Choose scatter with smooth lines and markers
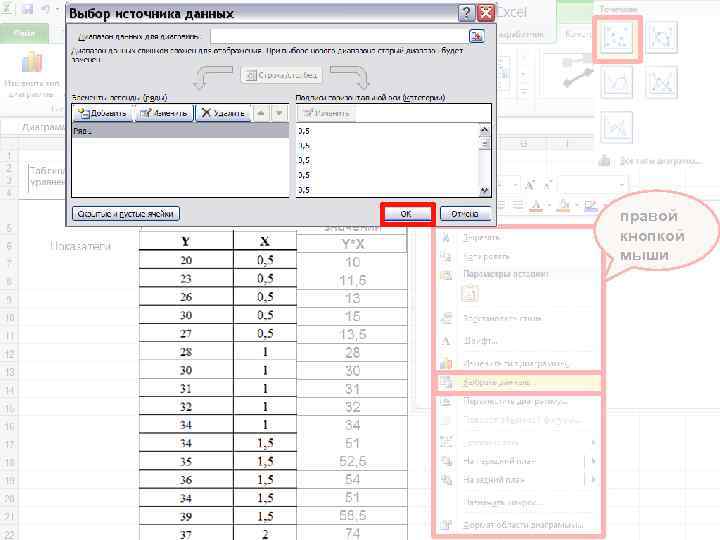The height and width of the screenshot is (540, 720). click(x=662, y=38)
